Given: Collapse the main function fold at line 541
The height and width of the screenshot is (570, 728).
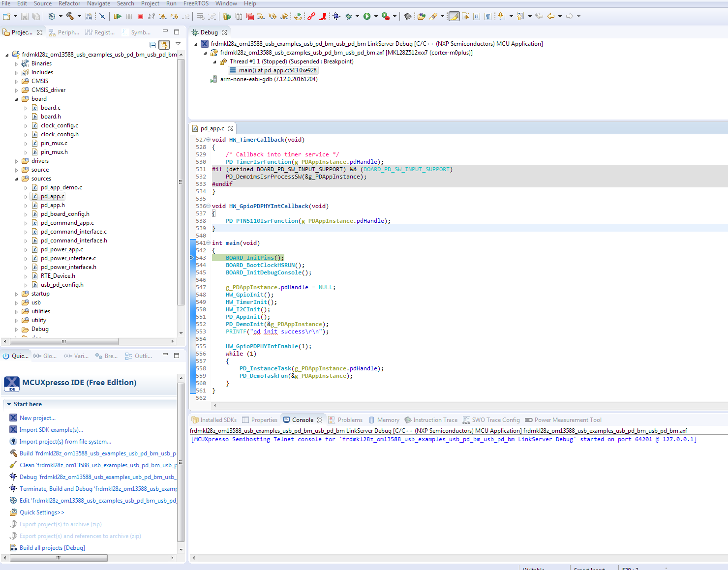Looking at the screenshot, I should coord(209,243).
